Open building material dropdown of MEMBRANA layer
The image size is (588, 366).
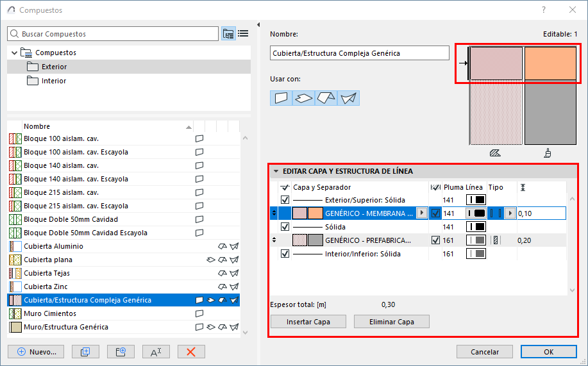pyautogui.click(x=422, y=213)
